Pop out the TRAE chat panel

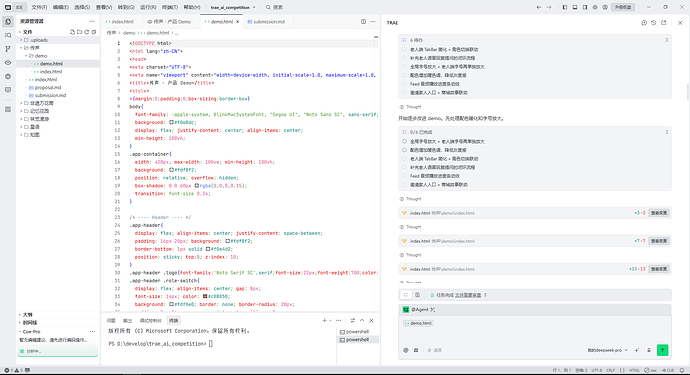point(664,22)
